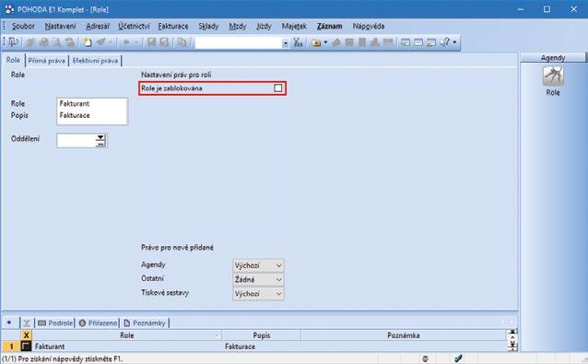The width and height of the screenshot is (588, 364).
Task: Select the Role tab at top
Action: coord(13,60)
